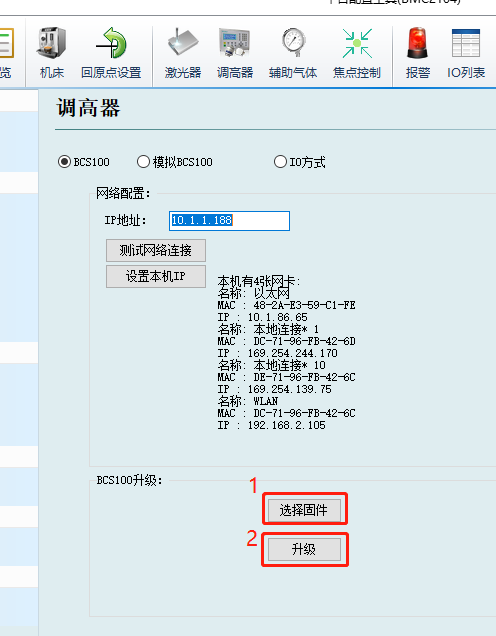Viewport: 496px width, 636px height.
Task: Click the IP地址 input field
Action: click(230, 221)
